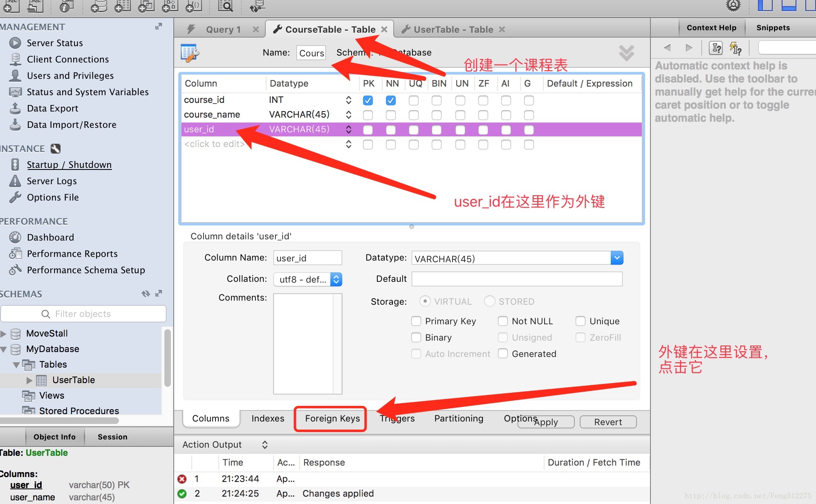Click Server Status icon
Image resolution: width=816 pixels, height=504 pixels.
(x=15, y=42)
